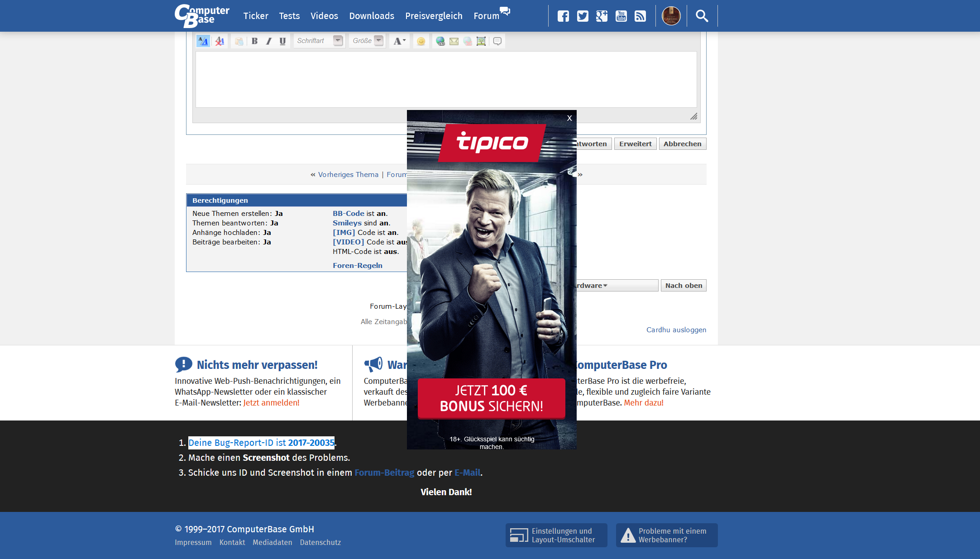Open the Preisvergleich menu item
The image size is (980, 559).
click(x=434, y=16)
